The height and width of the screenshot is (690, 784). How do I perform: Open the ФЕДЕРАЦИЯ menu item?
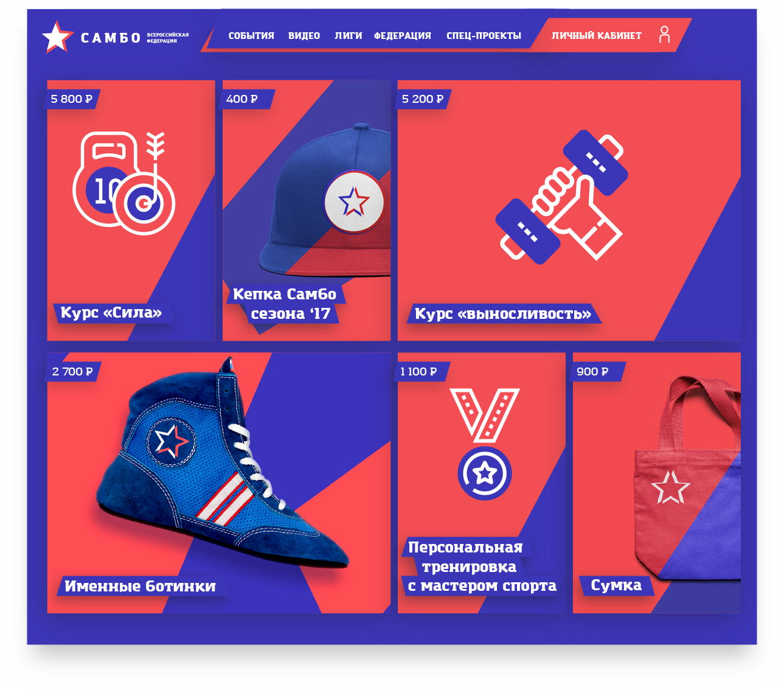click(403, 36)
